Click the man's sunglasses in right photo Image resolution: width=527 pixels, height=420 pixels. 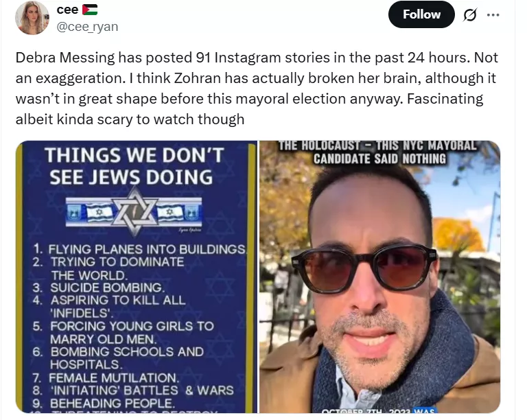click(x=364, y=269)
